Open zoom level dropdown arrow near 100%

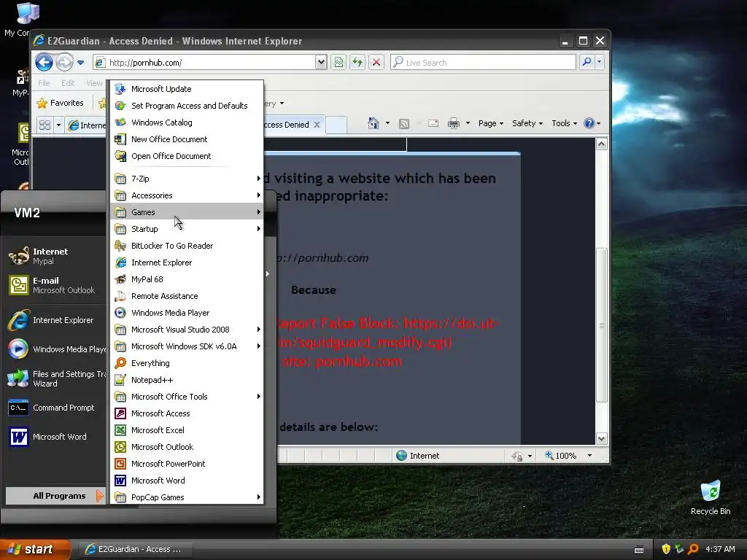(x=589, y=456)
